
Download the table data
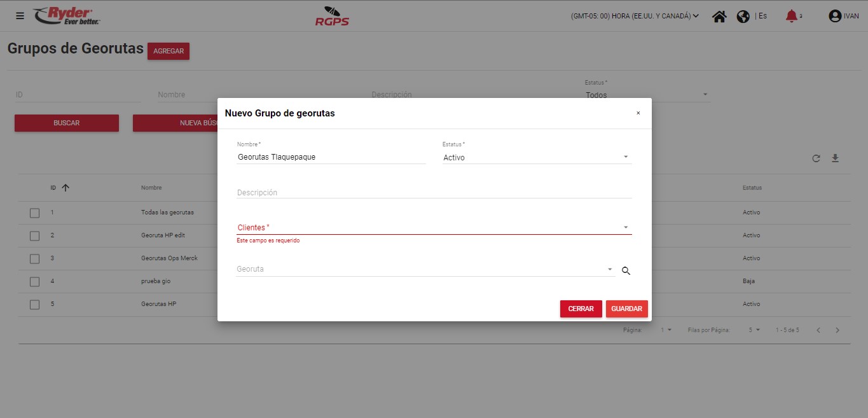(x=836, y=158)
